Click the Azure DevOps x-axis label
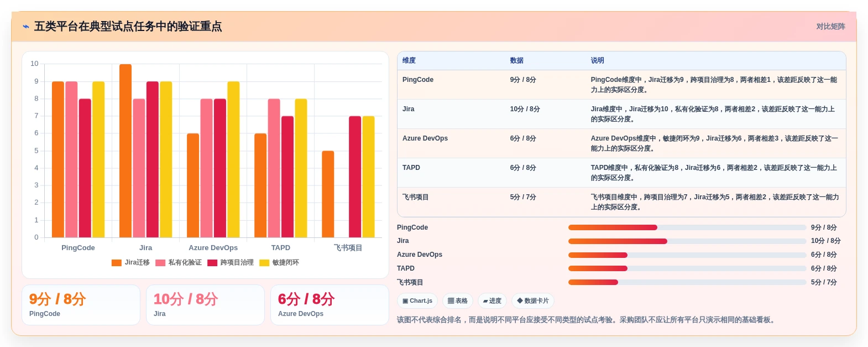The height and width of the screenshot is (347, 868). (213, 248)
